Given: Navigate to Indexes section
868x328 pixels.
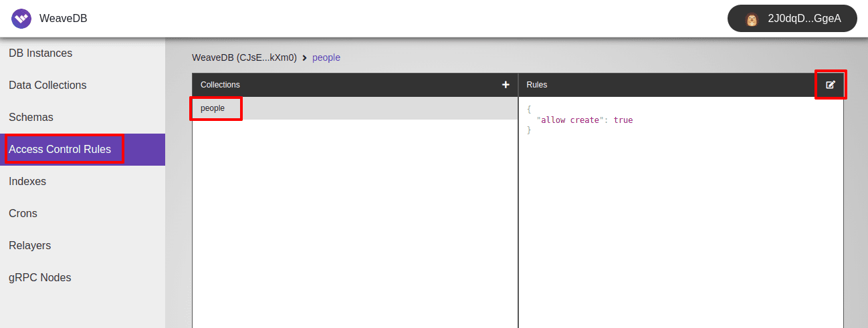Looking at the screenshot, I should (x=27, y=182).
